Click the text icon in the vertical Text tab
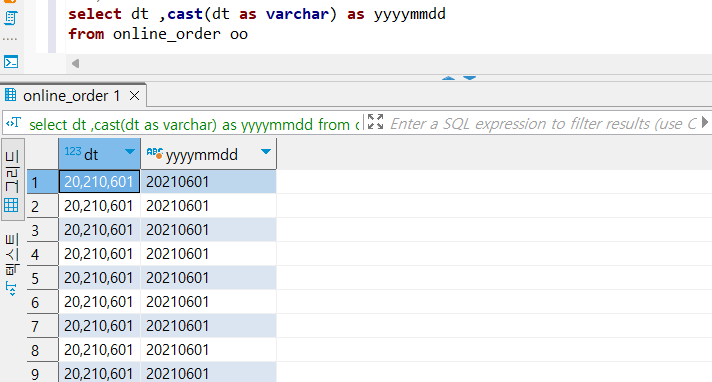The width and height of the screenshot is (712, 382). coord(11,288)
